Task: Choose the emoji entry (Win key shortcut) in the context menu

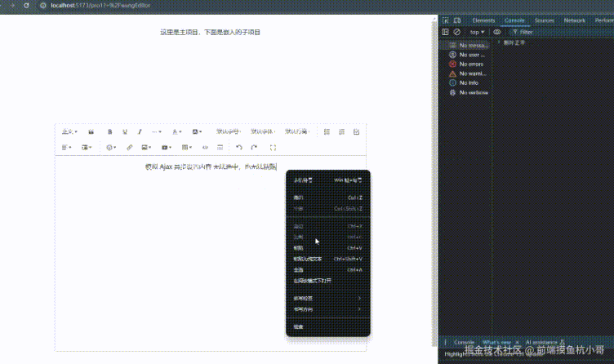Action: pos(327,180)
